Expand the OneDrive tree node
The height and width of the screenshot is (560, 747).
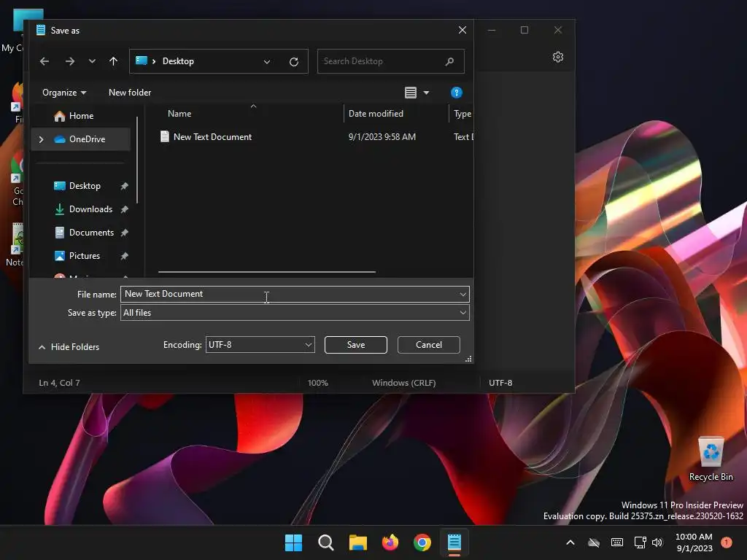tap(41, 139)
